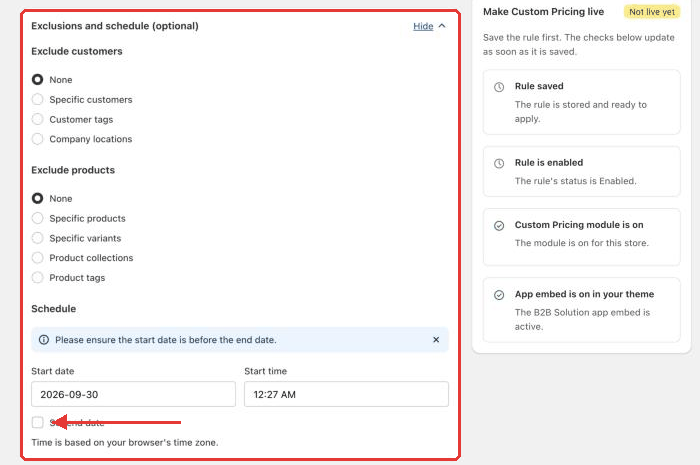
Task: Click App embed is on in your theme
Action: [x=584, y=294]
